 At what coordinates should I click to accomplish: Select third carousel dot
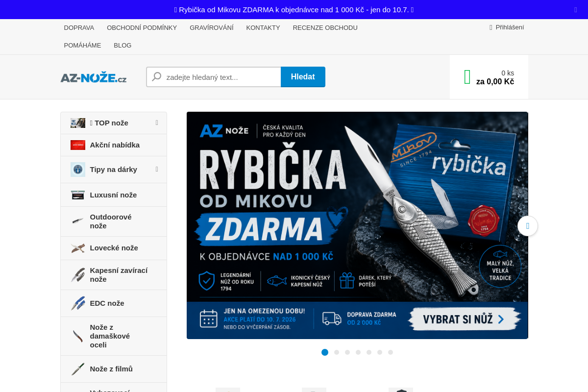347,352
